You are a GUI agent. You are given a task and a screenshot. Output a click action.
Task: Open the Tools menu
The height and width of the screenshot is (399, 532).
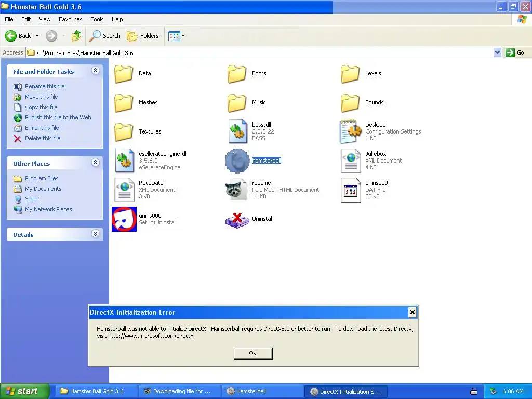(x=97, y=19)
